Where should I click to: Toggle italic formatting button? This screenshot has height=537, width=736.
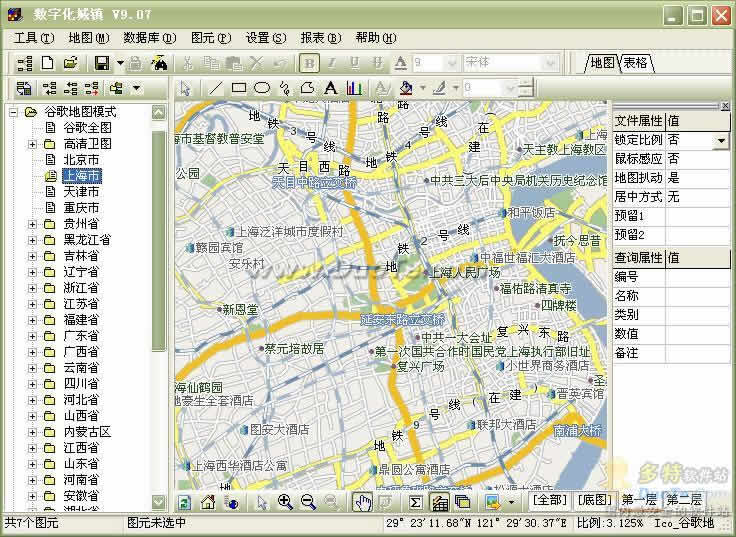331,63
